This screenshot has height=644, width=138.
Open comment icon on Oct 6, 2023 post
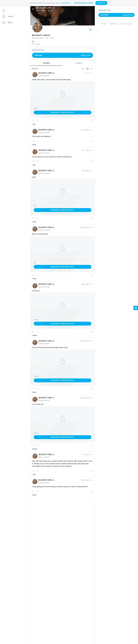pyautogui.click(x=38, y=218)
